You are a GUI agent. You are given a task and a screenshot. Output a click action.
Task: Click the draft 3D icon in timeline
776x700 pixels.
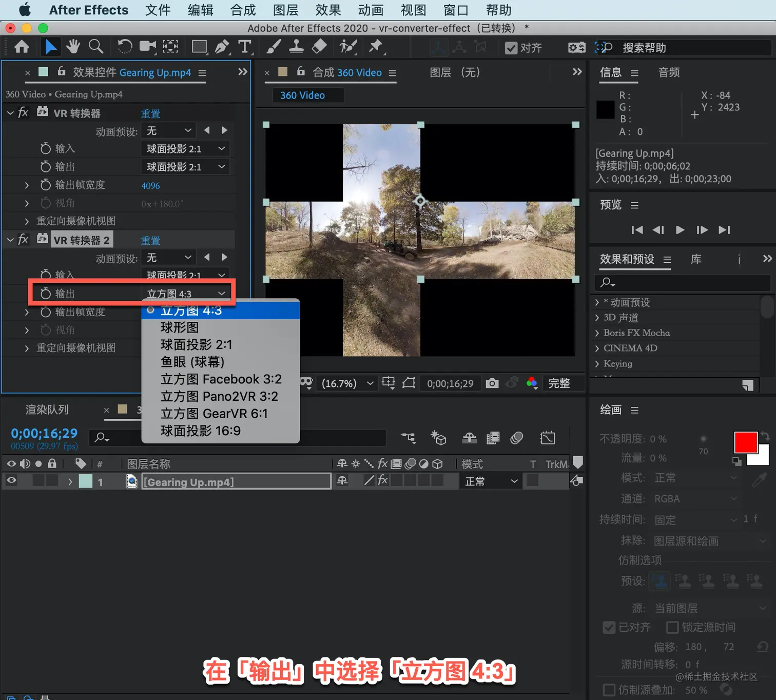click(x=438, y=438)
